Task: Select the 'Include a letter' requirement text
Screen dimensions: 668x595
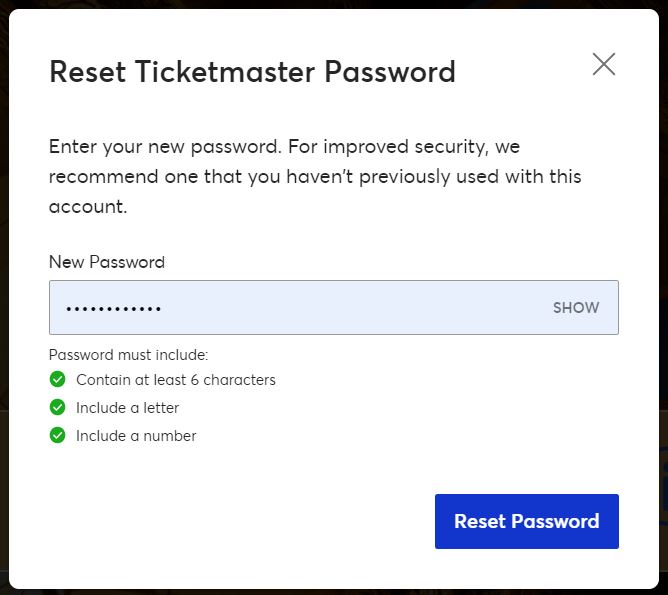Action: click(127, 408)
